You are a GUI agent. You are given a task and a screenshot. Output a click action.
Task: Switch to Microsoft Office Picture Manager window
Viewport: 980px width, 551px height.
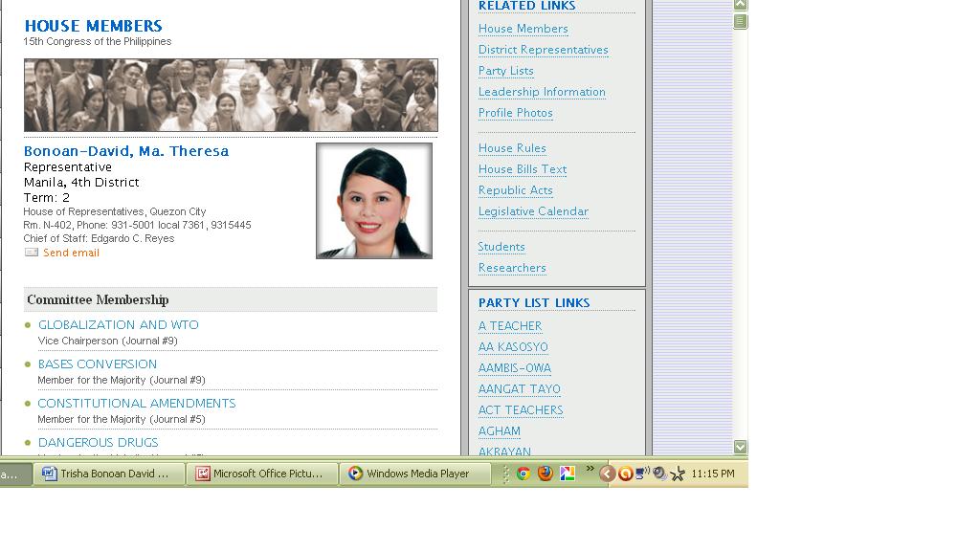(x=266, y=474)
